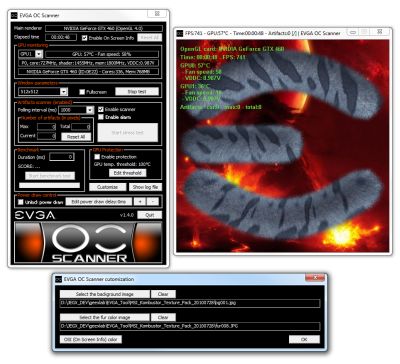Click the Stop test button
The height and width of the screenshot is (364, 400).
tap(137, 91)
